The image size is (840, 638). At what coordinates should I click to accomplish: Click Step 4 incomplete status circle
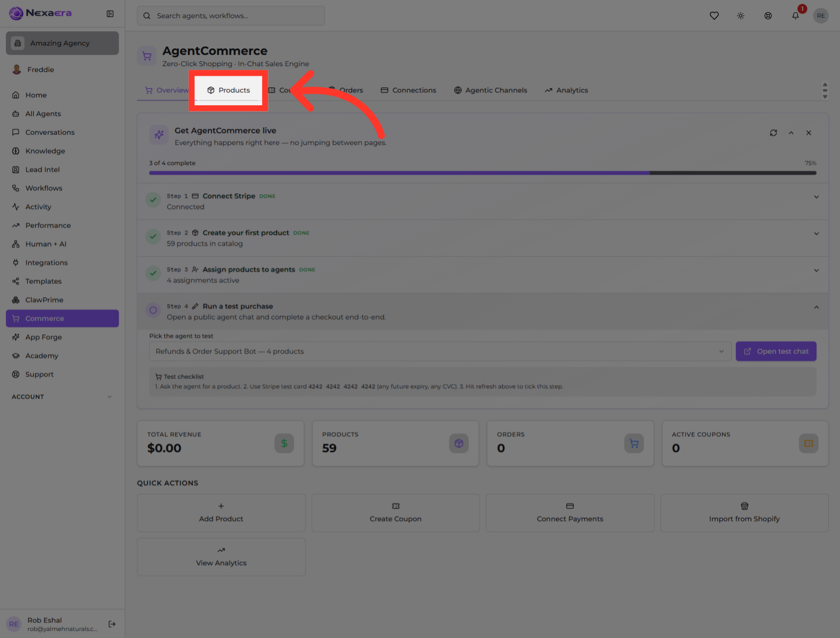tap(153, 310)
